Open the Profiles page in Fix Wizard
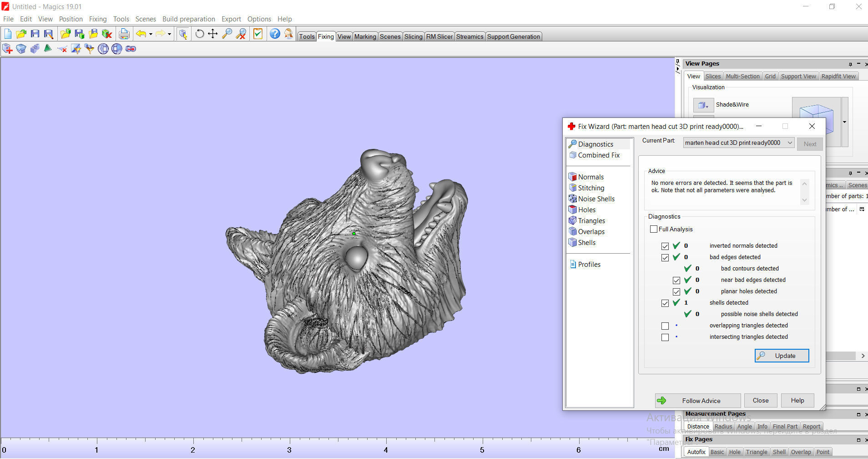The height and width of the screenshot is (459, 868). [x=589, y=264]
